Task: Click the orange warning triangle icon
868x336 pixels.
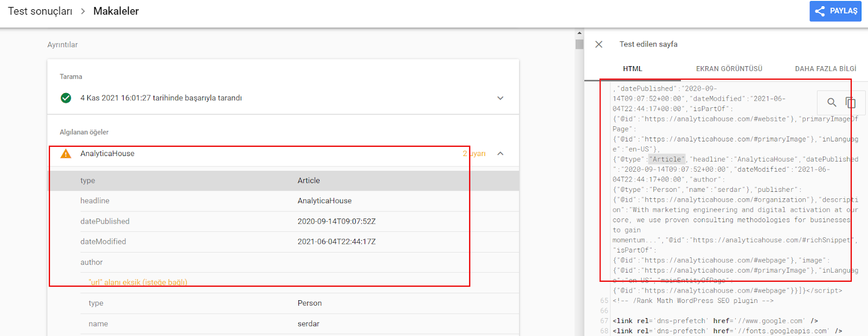Action: point(66,154)
